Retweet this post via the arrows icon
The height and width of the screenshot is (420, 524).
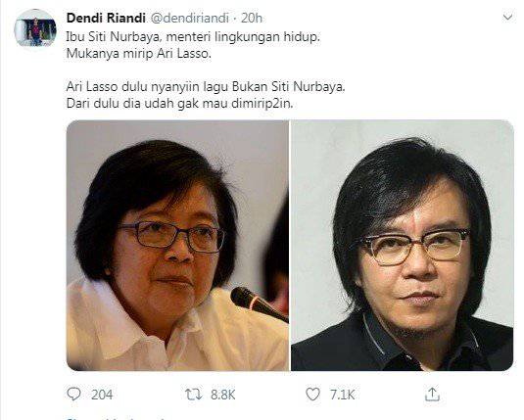(x=194, y=395)
